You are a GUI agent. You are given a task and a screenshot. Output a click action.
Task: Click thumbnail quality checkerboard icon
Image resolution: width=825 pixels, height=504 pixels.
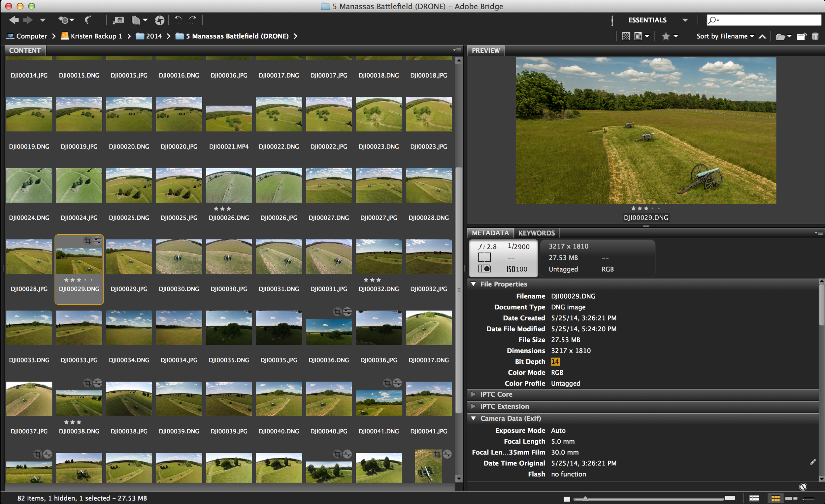(x=625, y=36)
